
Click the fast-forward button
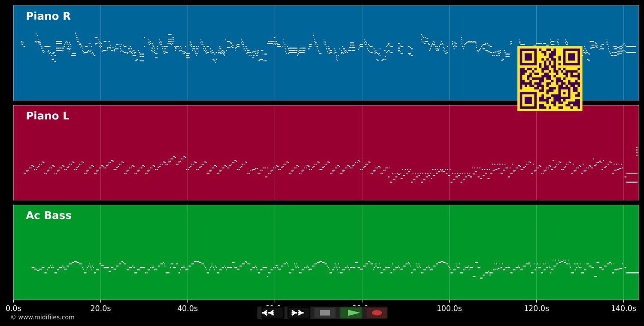(298, 313)
